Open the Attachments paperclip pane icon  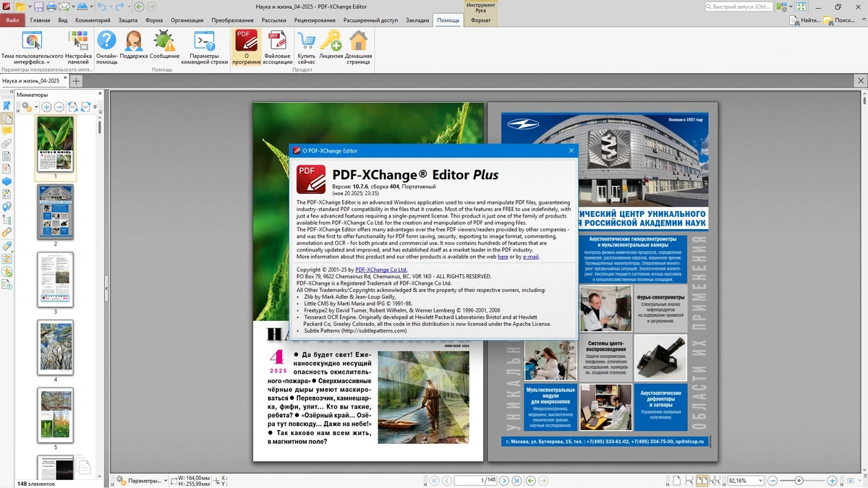pos(7,144)
